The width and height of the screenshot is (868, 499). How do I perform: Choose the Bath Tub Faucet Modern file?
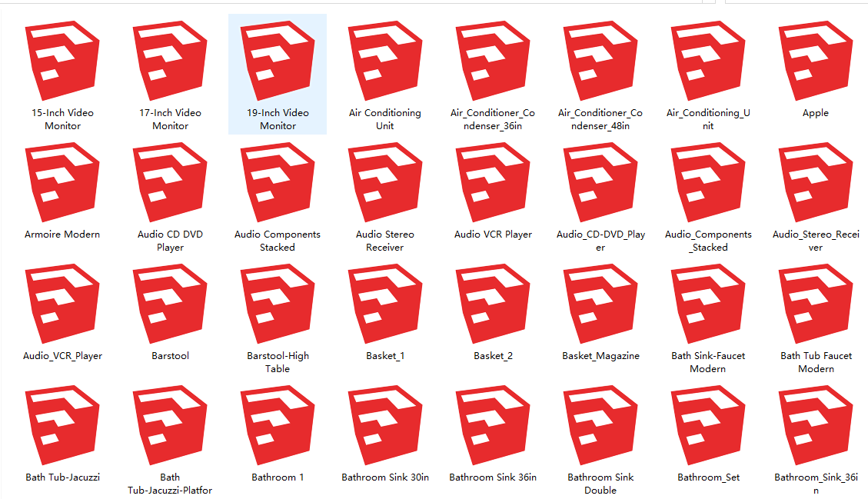816,303
